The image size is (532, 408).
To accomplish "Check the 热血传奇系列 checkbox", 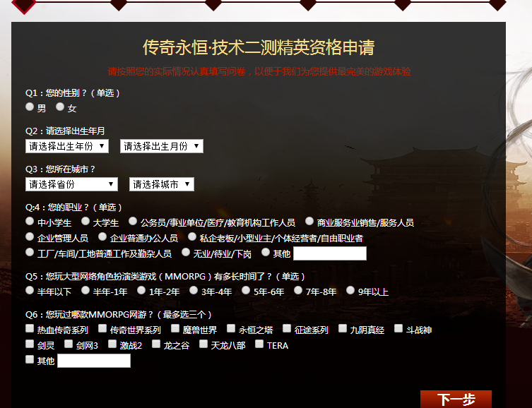I will (x=30, y=328).
